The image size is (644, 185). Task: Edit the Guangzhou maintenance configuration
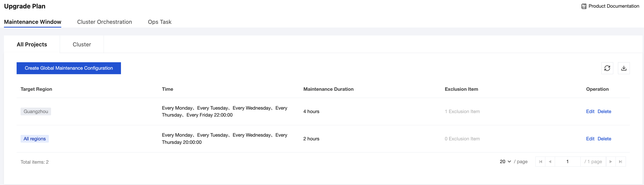(590, 112)
